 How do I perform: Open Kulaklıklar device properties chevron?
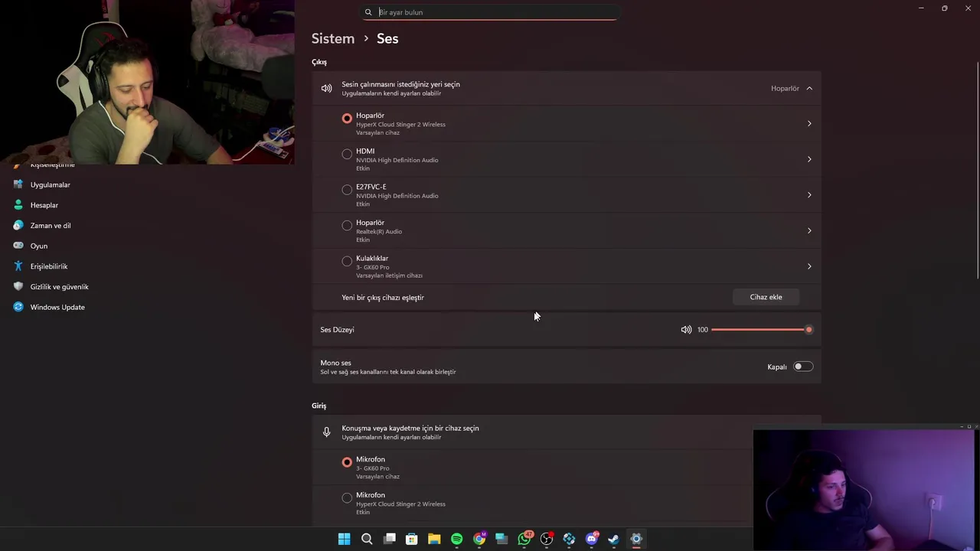[x=809, y=266]
